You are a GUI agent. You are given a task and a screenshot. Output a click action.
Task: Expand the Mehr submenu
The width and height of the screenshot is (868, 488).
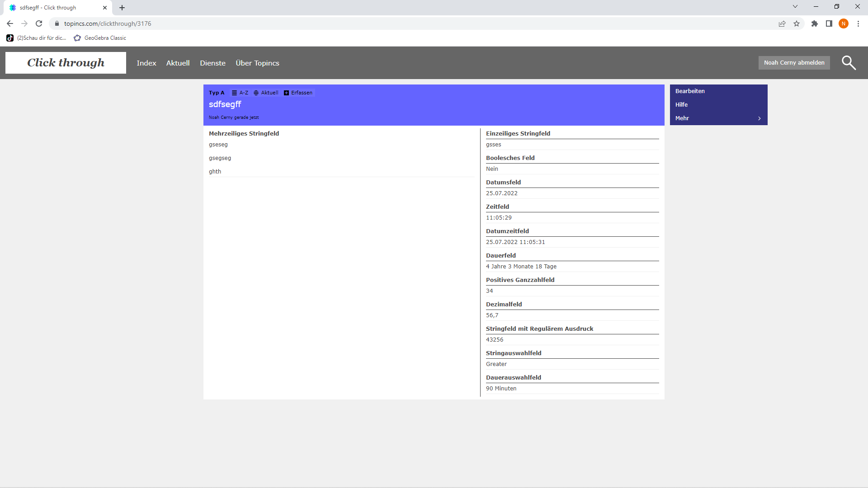[x=718, y=118]
